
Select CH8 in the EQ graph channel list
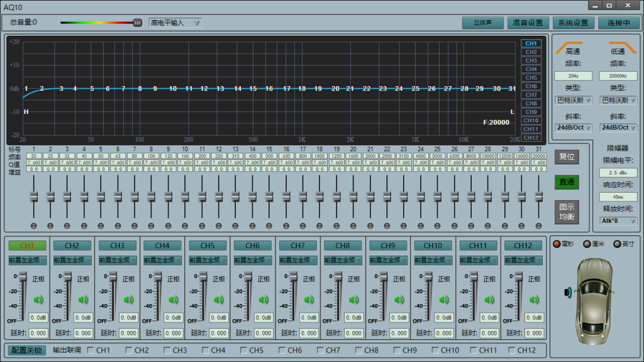point(531,103)
